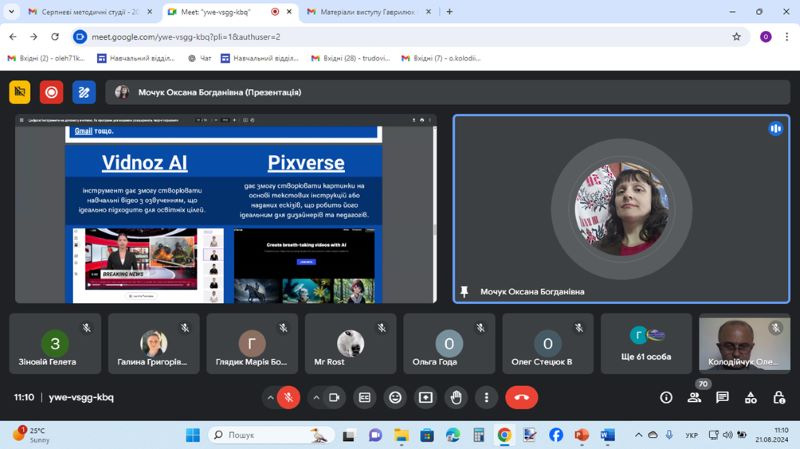Turn on the microphone in Meet
Viewport: 800px width, 449px height.
289,397
